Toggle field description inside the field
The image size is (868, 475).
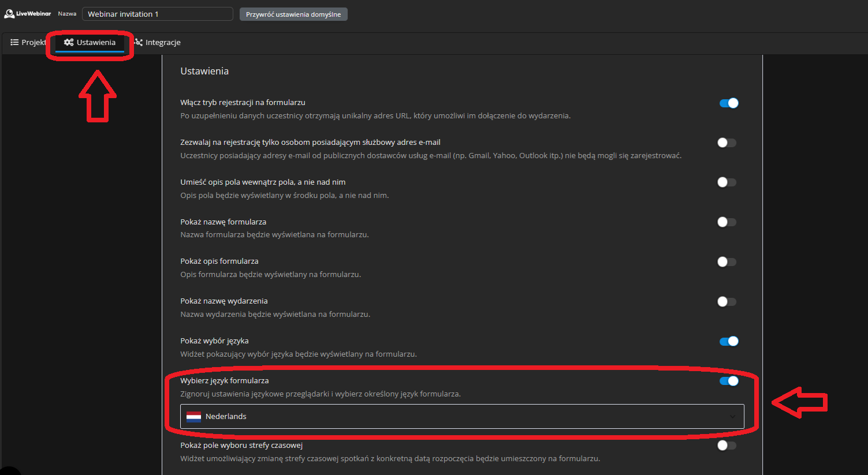coord(727,182)
